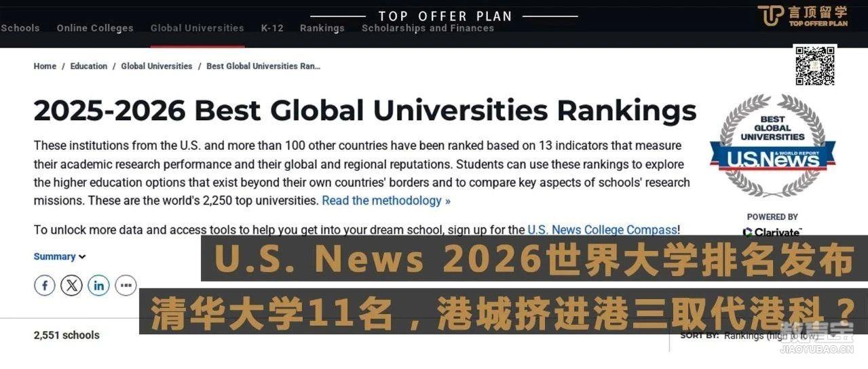The height and width of the screenshot is (369, 868).
Task: Open the Read the methodology link
Action: (386, 201)
